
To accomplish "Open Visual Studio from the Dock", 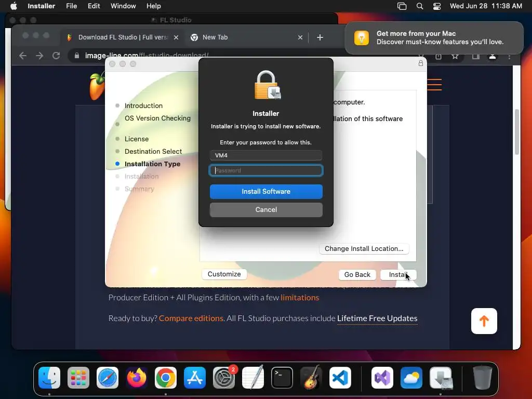I will click(x=382, y=378).
